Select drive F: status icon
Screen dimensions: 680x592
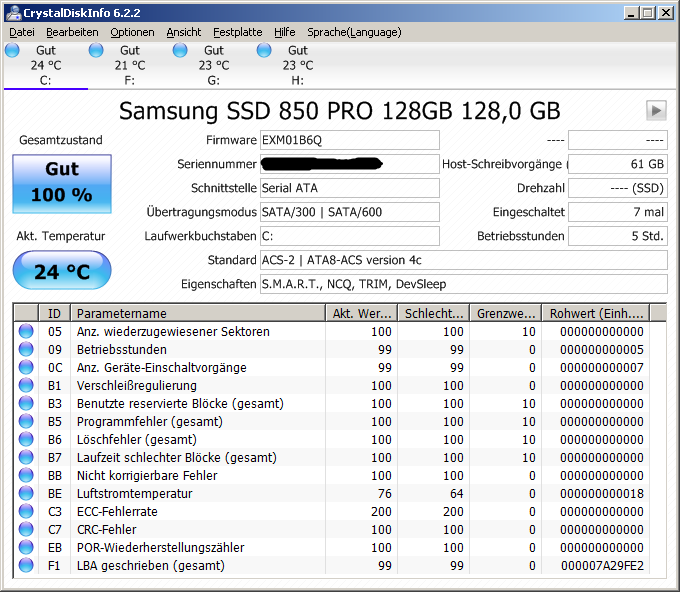tap(96, 50)
